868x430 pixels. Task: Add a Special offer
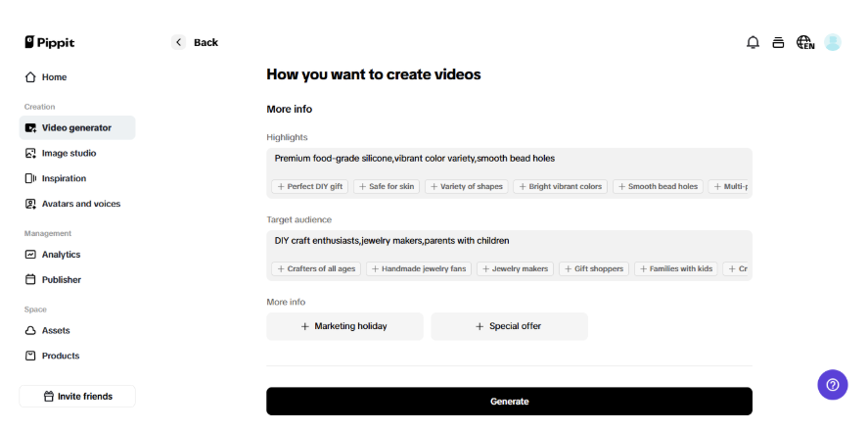(x=509, y=326)
